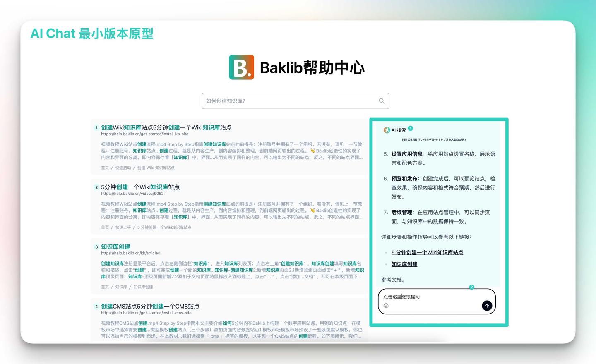Select the 创建 Wiki 知识库站点 breadcrumb
Screen dimensions: 596x364
(156, 168)
